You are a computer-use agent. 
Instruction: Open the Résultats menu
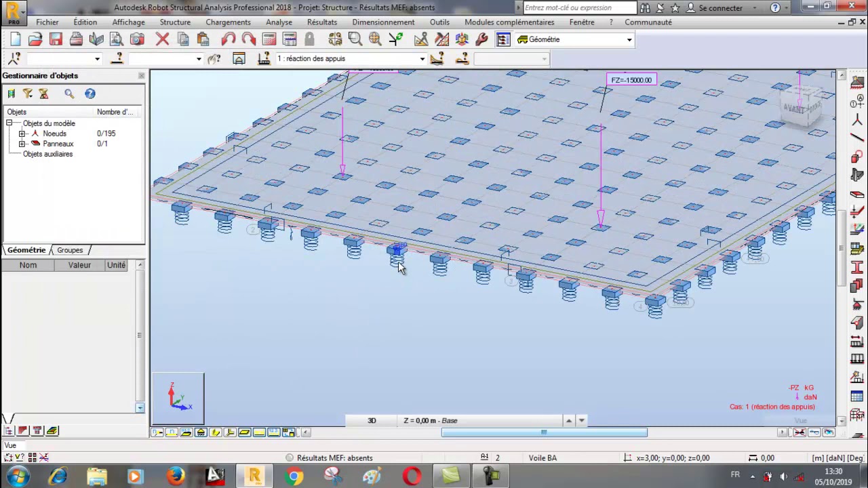click(x=322, y=22)
